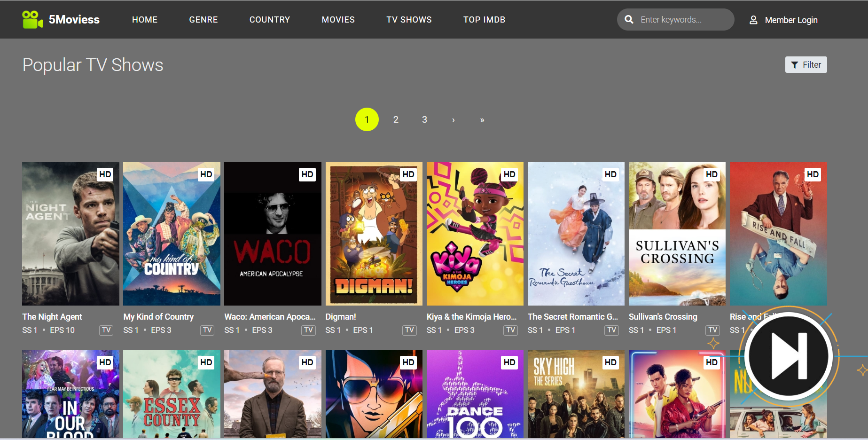
Task: Click the Dance 100 poster thumbnail
Action: click(475, 394)
